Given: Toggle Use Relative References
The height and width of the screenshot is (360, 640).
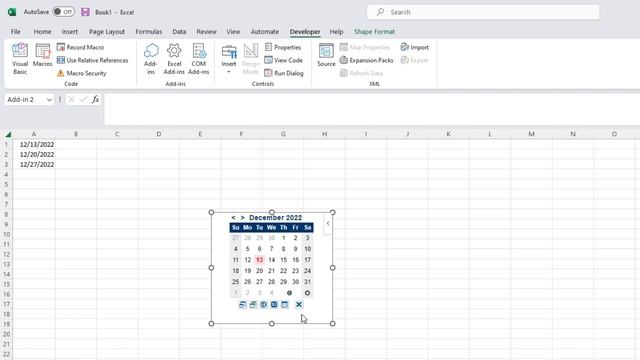Looking at the screenshot, I should (93, 60).
